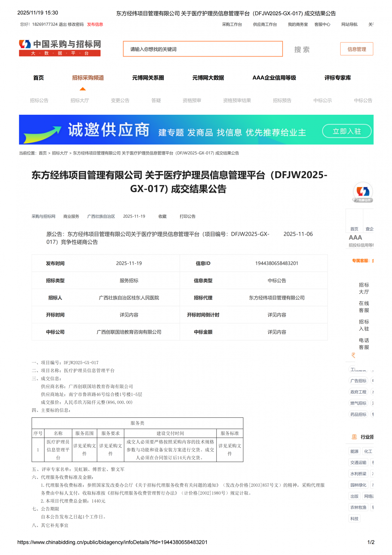
Task: Open the AAA企业信用等级 nav tab
Action: pos(274,78)
